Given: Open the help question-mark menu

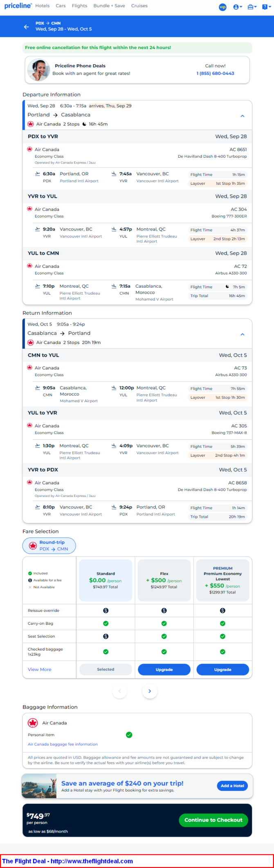Looking at the screenshot, I should pos(266,7).
